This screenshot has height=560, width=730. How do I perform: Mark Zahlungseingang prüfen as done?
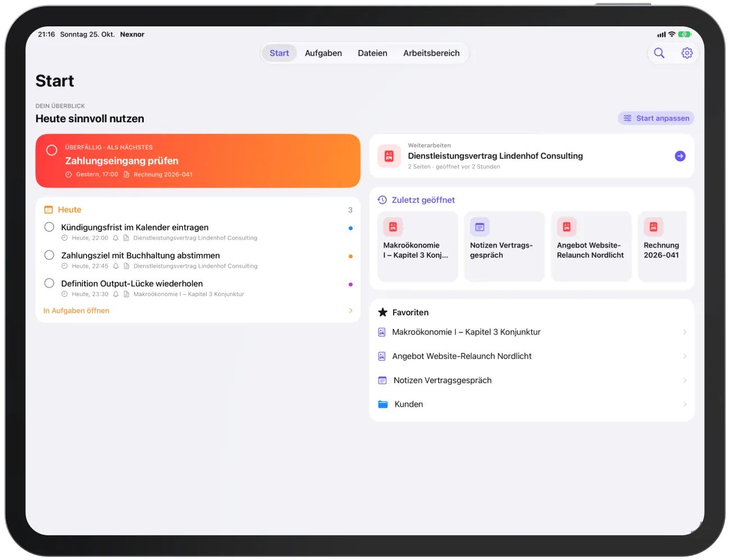click(52, 150)
